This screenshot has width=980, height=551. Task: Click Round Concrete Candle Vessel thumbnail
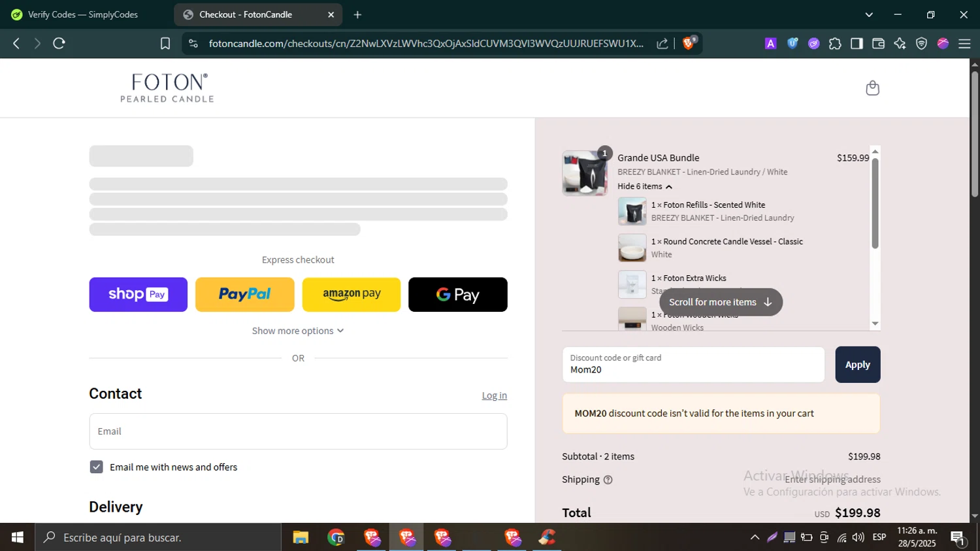pyautogui.click(x=632, y=248)
